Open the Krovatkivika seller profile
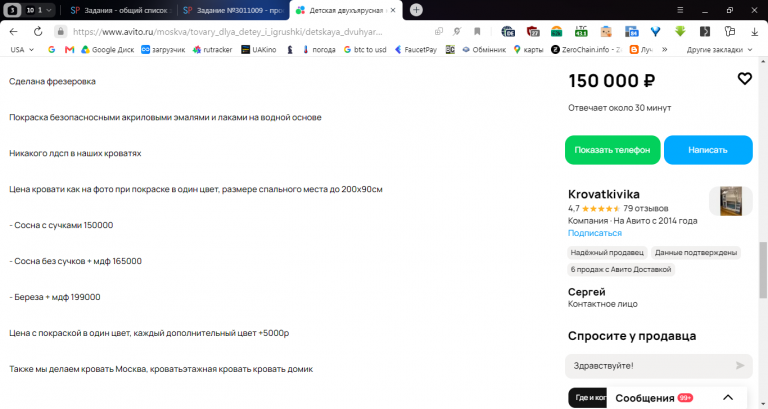This screenshot has height=409, width=768. (603, 194)
